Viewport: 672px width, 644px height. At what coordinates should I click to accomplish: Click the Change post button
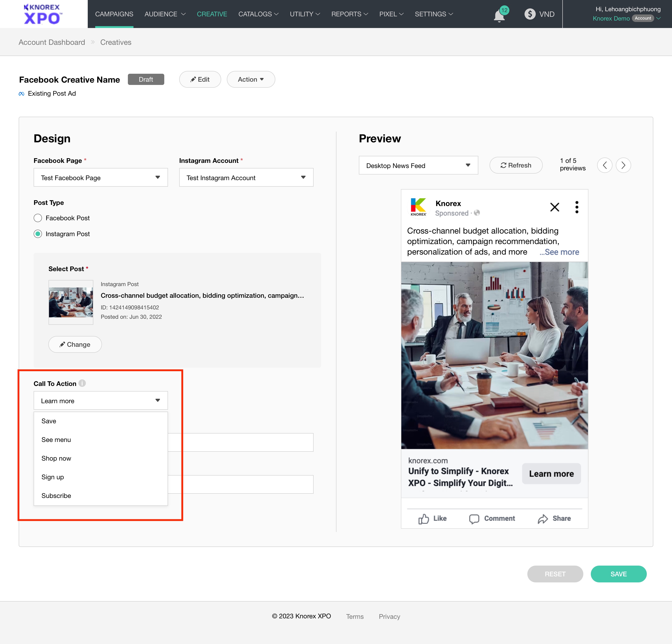[75, 344]
